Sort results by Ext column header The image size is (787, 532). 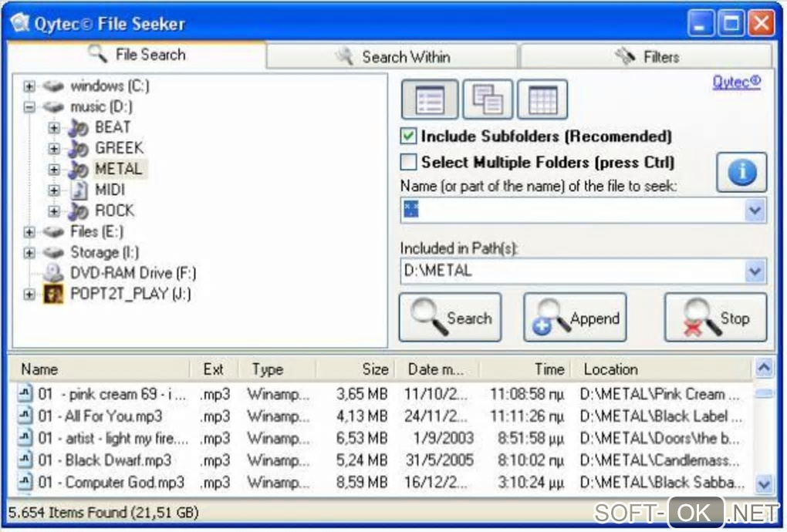point(214,369)
